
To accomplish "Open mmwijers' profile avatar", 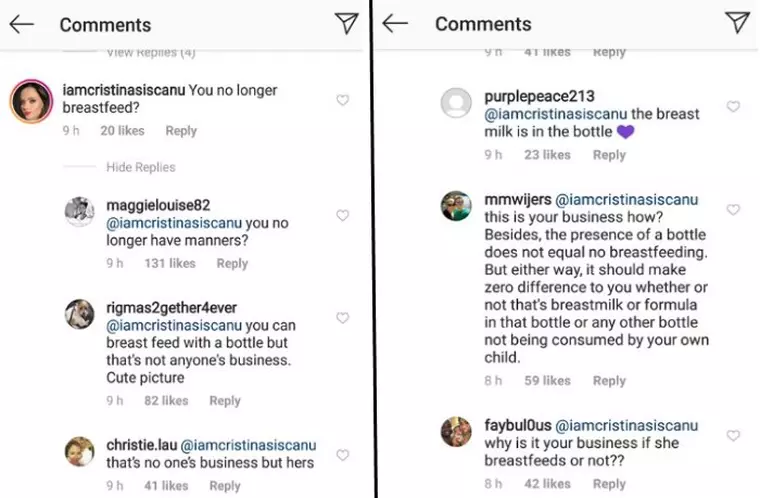I will pyautogui.click(x=457, y=206).
